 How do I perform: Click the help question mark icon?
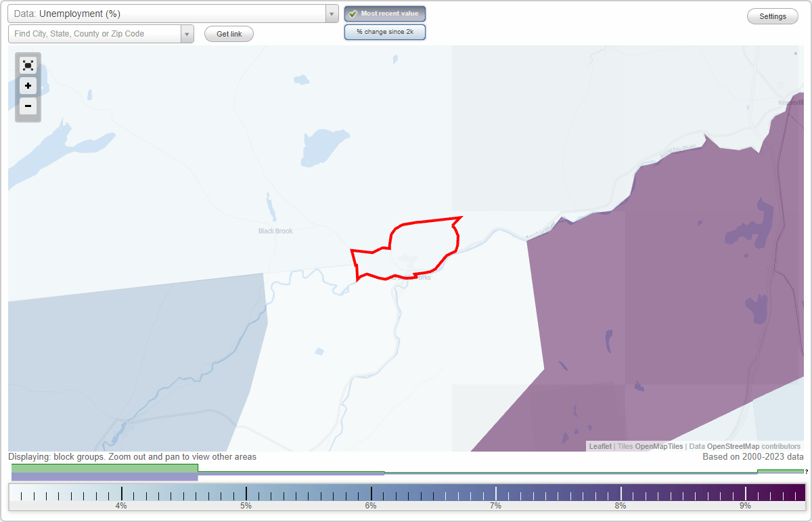tap(806, 473)
